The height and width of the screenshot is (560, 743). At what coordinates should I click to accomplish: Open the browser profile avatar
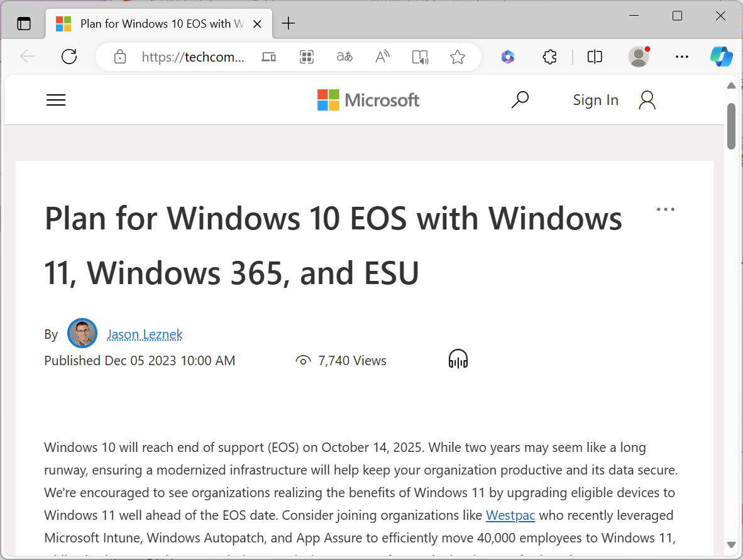pyautogui.click(x=639, y=57)
